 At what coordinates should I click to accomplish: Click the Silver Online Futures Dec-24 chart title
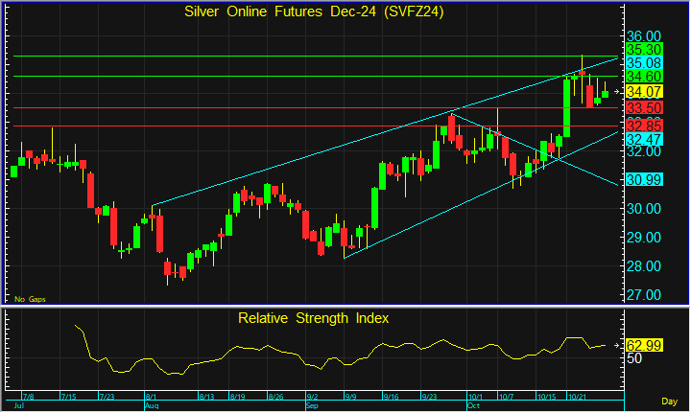point(314,11)
